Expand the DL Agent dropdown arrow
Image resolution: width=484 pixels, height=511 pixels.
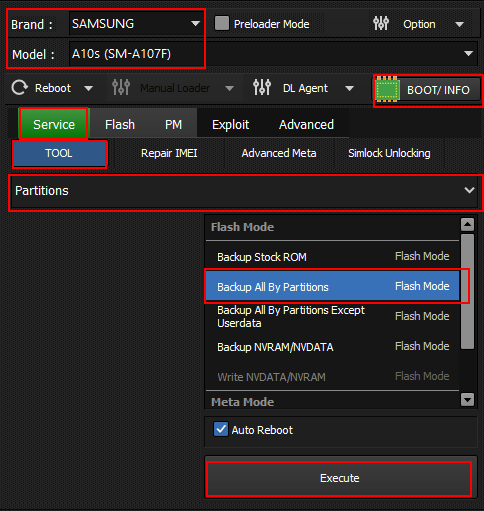tap(349, 88)
